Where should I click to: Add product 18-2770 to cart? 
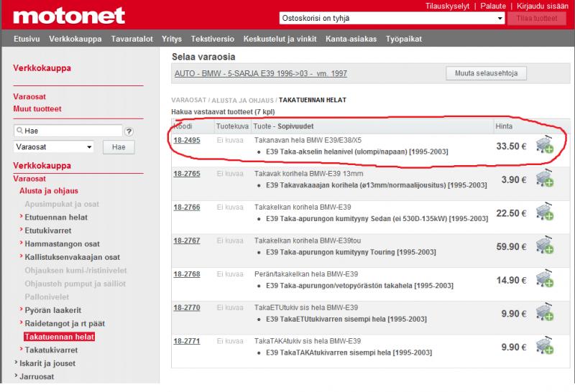(544, 313)
